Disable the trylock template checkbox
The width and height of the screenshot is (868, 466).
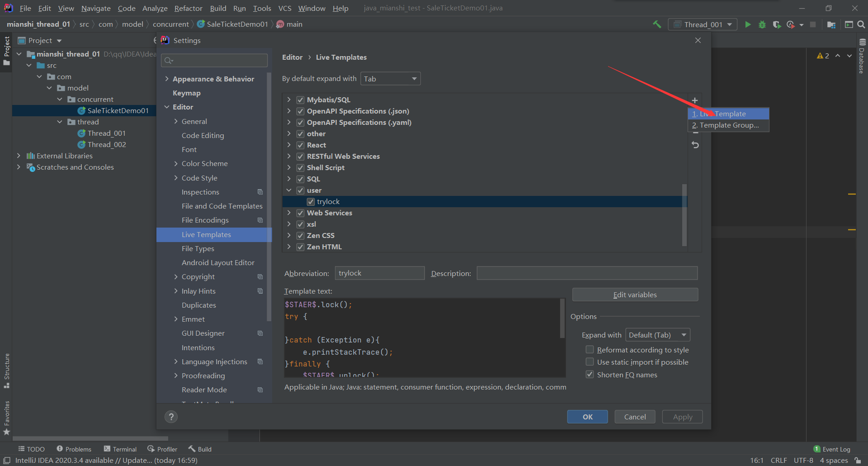311,201
